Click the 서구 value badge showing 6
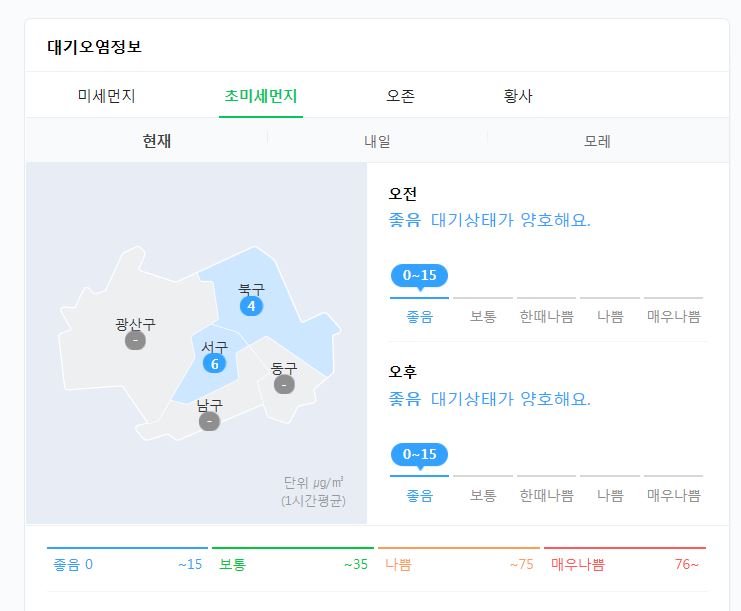Viewport: 741px width, 611px height. point(215,364)
